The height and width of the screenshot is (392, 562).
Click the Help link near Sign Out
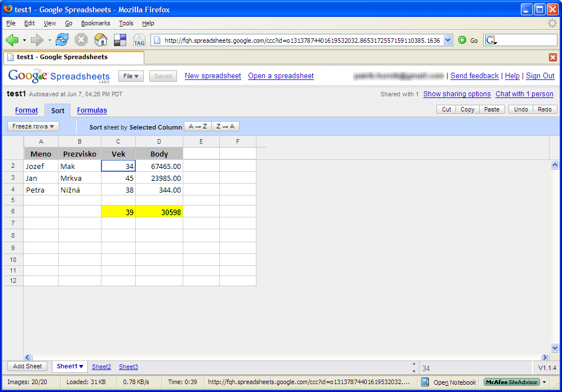(x=512, y=76)
